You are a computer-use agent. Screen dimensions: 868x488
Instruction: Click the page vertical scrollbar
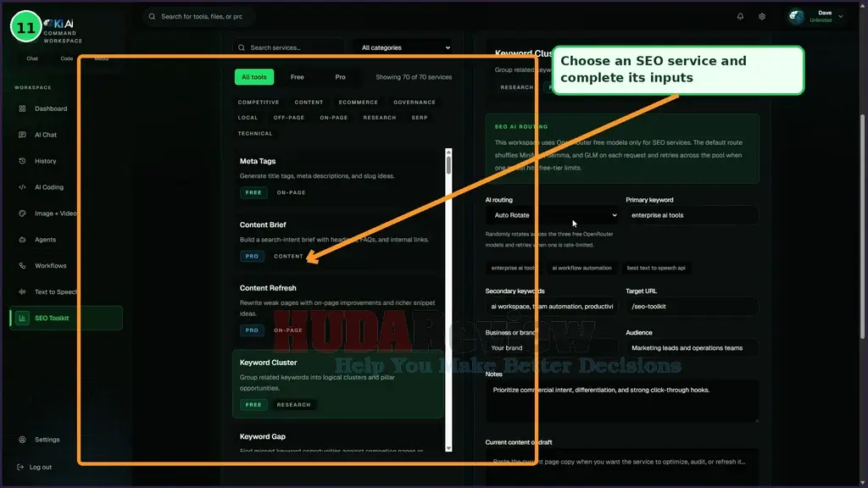(862, 227)
